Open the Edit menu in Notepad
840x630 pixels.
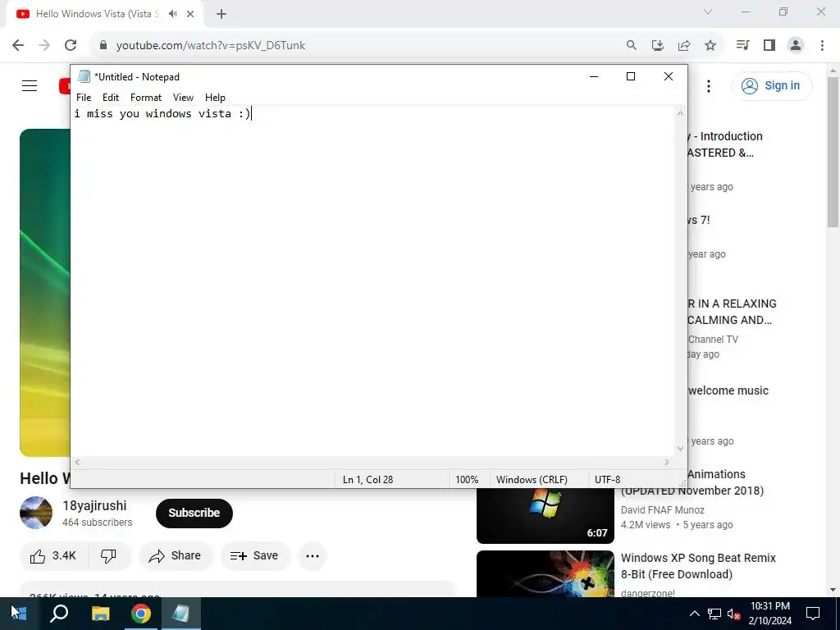111,98
